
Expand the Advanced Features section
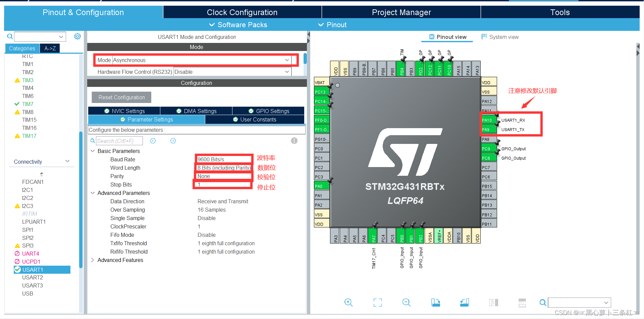(93, 260)
